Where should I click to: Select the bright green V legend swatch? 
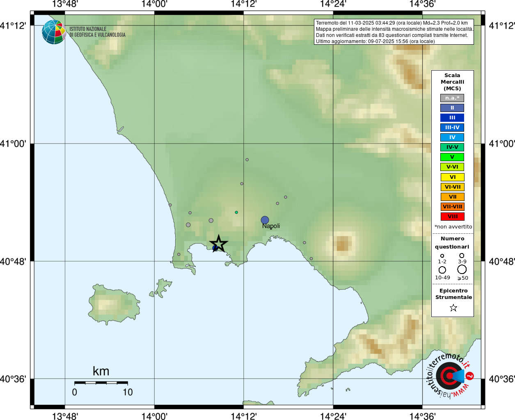pyautogui.click(x=452, y=157)
